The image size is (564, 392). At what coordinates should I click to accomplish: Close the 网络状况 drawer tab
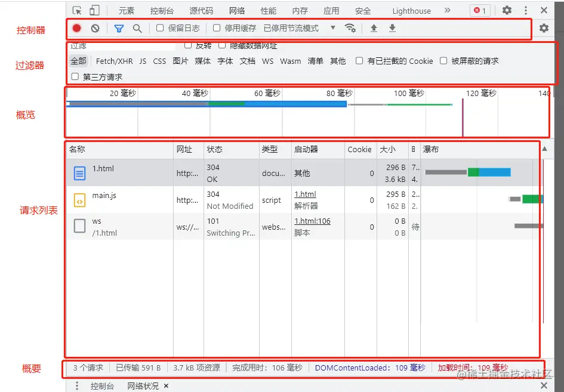click(x=166, y=386)
